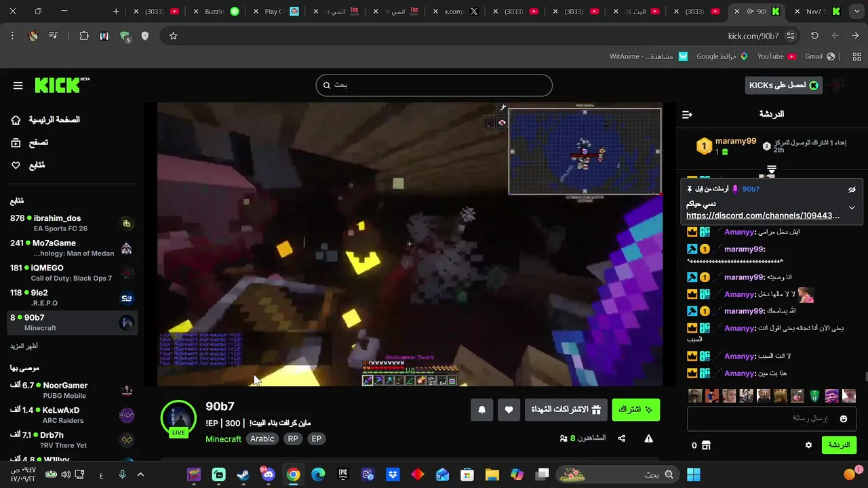The image size is (868, 488).
Task: Toggle the notification bell button
Action: (x=482, y=409)
